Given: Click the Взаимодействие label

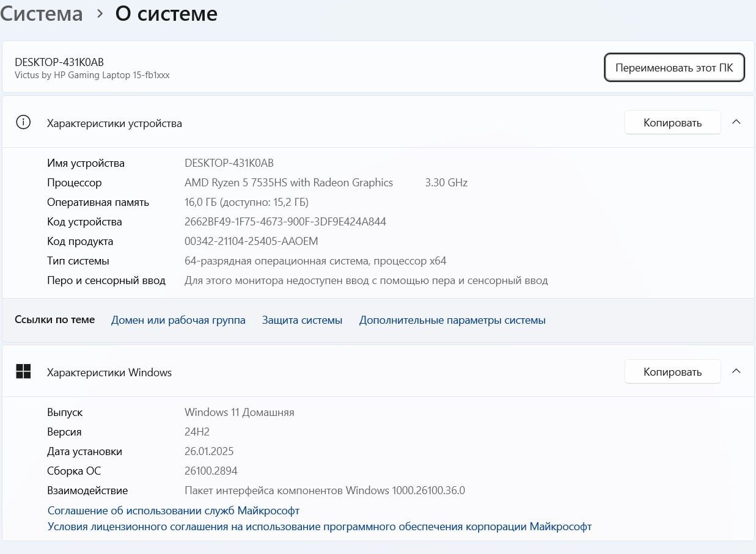Looking at the screenshot, I should [87, 490].
